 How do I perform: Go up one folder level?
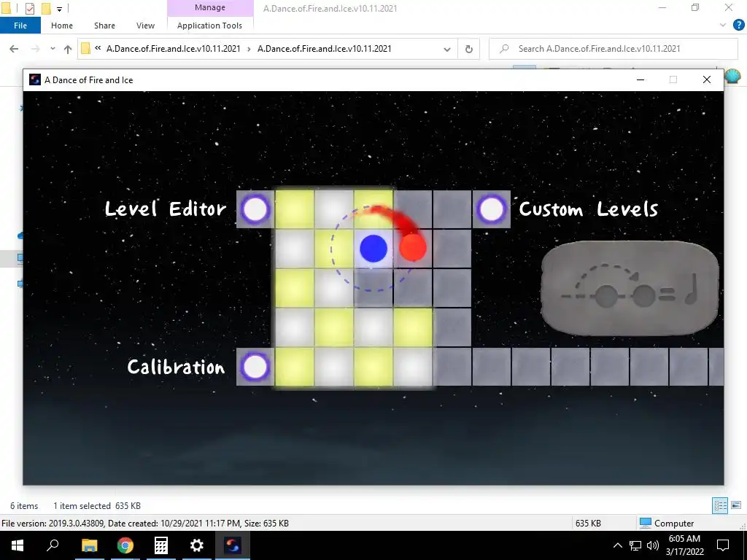[68, 49]
